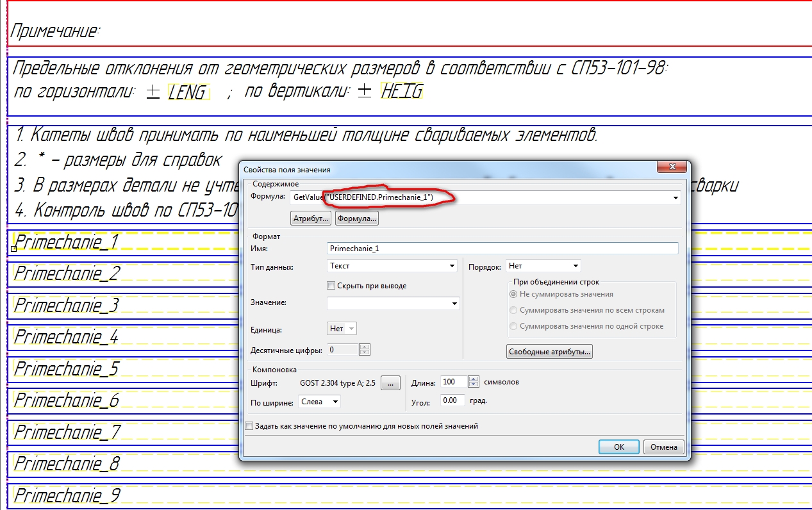
Task: Open the font selection ellipsis button
Action: click(390, 383)
